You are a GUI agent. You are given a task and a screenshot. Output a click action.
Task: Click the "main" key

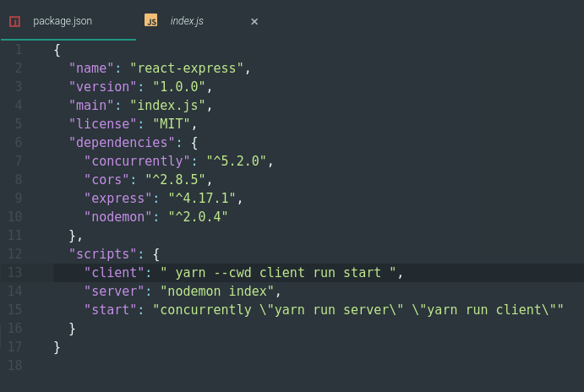pos(91,106)
